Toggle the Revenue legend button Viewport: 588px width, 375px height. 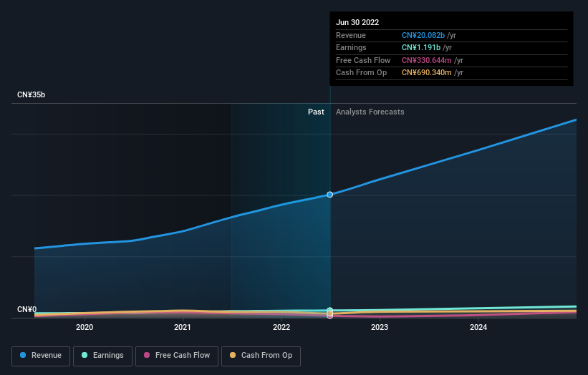coord(41,356)
